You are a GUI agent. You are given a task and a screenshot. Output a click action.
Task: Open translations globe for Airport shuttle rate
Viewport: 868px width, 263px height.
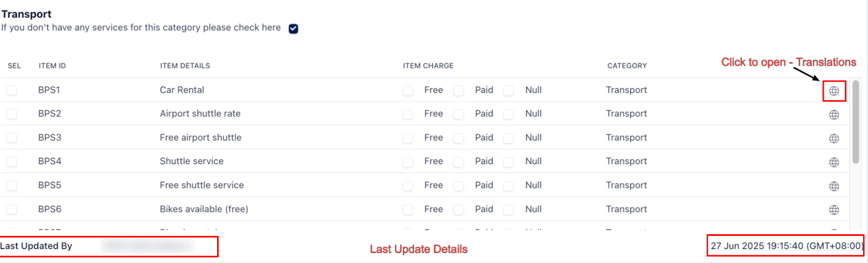point(834,114)
